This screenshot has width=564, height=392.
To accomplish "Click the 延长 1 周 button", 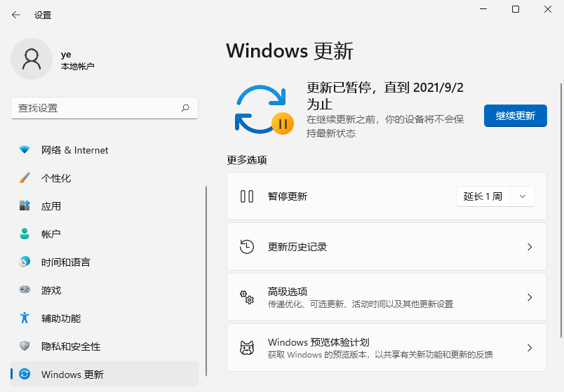I will pos(483,196).
